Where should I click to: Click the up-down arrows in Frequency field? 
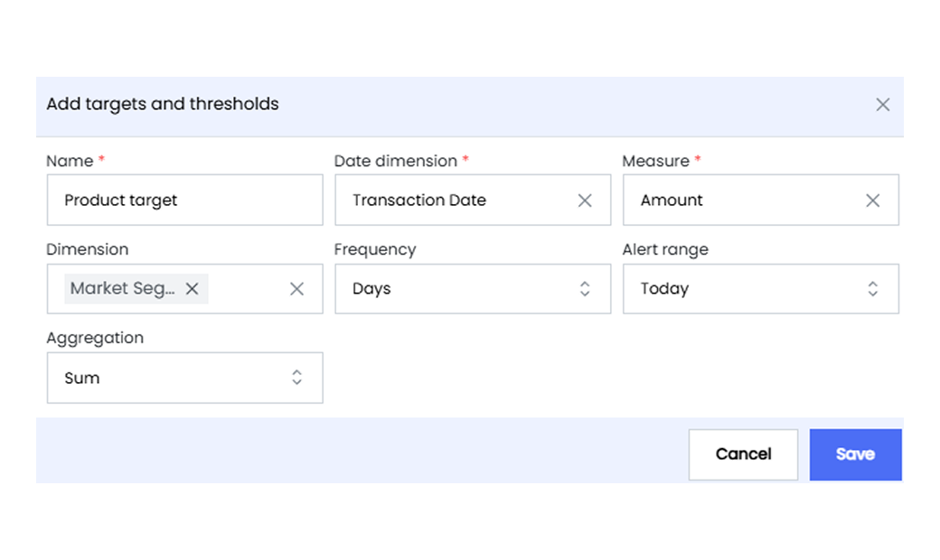pyautogui.click(x=585, y=289)
